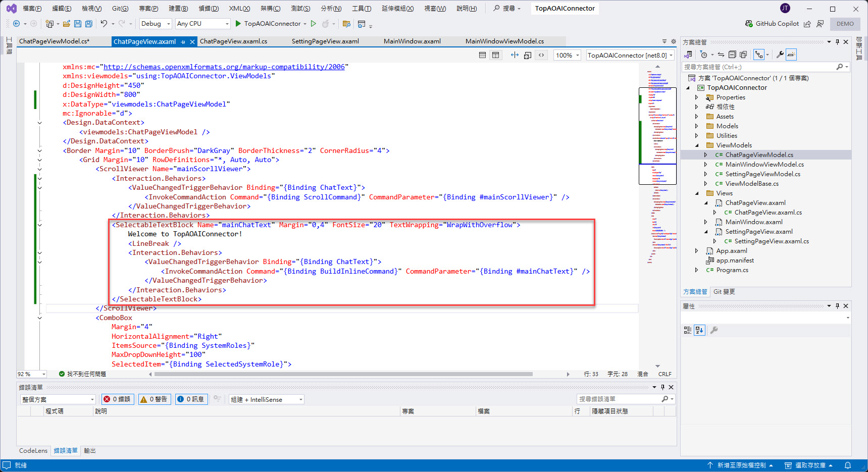Image resolution: width=868 pixels, height=472 pixels.
Task: Expand the Models folder in Solution Explorer
Action: click(697, 126)
